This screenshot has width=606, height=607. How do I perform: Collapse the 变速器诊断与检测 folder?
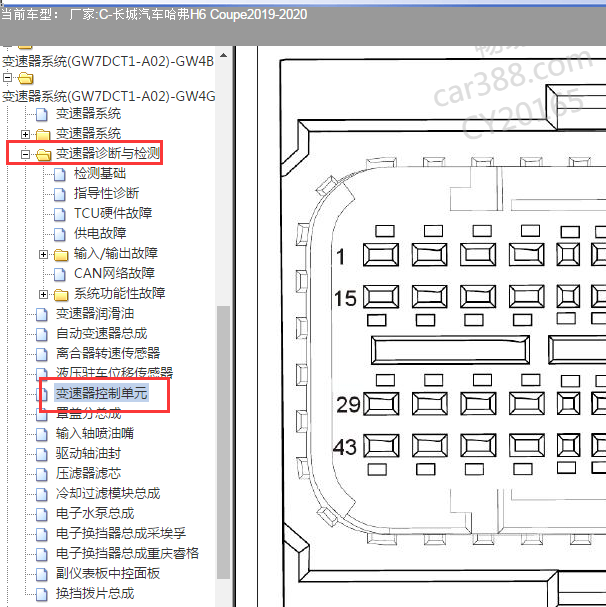pyautogui.click(x=25, y=154)
